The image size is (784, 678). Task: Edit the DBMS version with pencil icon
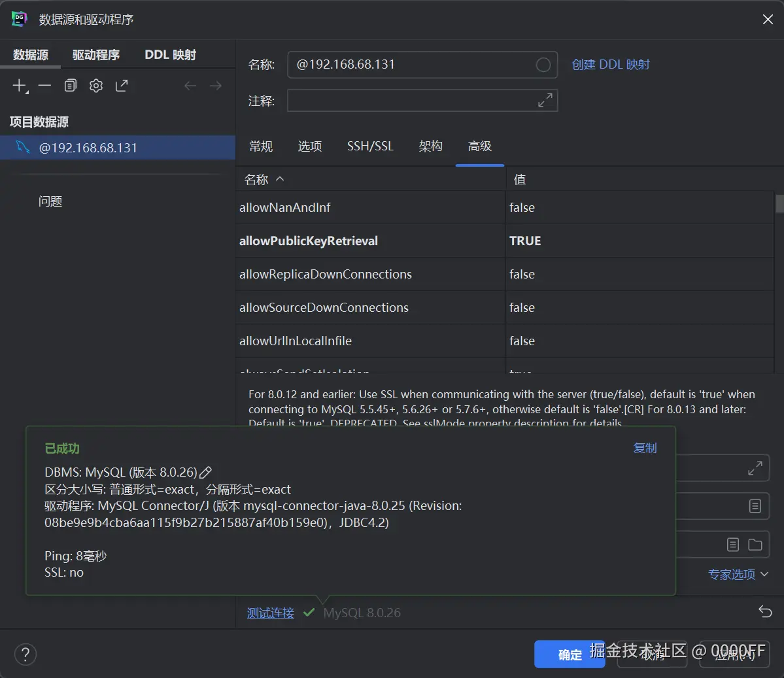205,472
